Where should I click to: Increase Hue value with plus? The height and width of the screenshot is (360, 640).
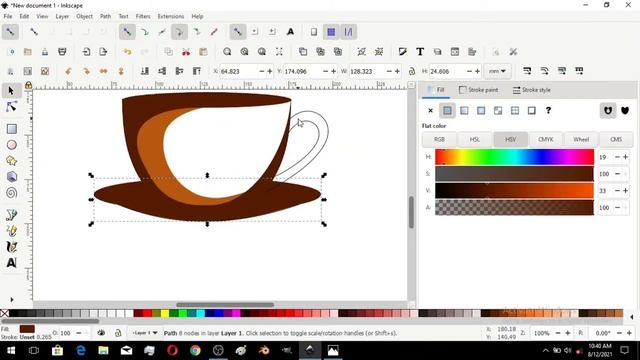point(625,157)
